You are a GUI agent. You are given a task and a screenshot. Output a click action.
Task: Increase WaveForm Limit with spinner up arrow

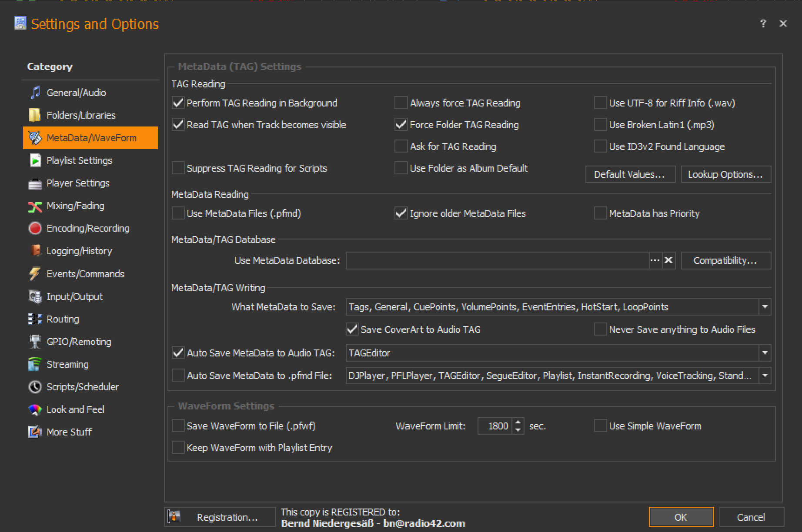click(x=518, y=422)
